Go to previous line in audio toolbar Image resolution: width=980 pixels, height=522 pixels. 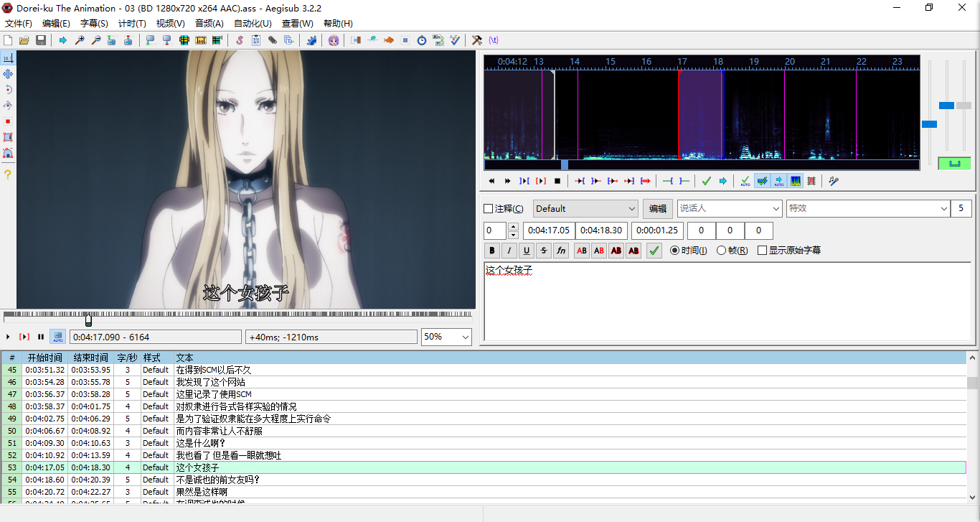[491, 181]
